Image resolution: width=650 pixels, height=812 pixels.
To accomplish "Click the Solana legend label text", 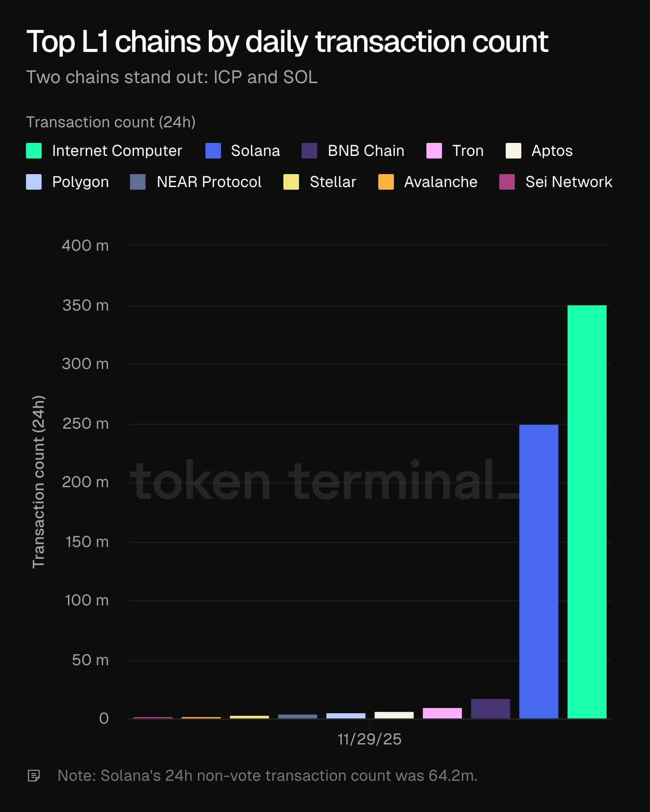I will [255, 151].
